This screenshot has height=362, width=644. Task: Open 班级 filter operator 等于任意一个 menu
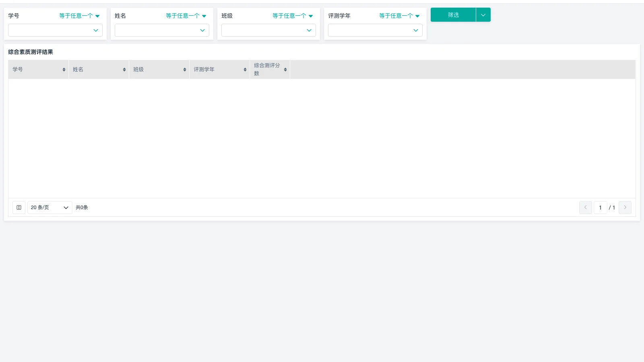293,16
